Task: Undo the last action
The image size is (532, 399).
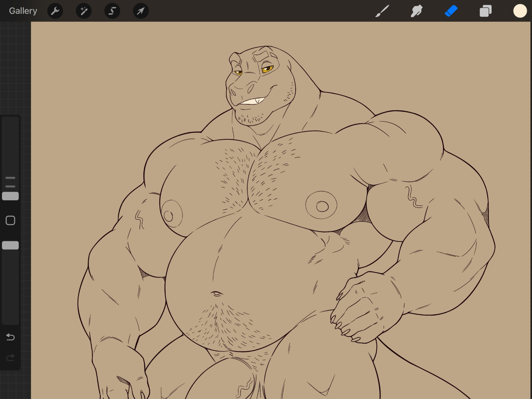Action: tap(10, 337)
